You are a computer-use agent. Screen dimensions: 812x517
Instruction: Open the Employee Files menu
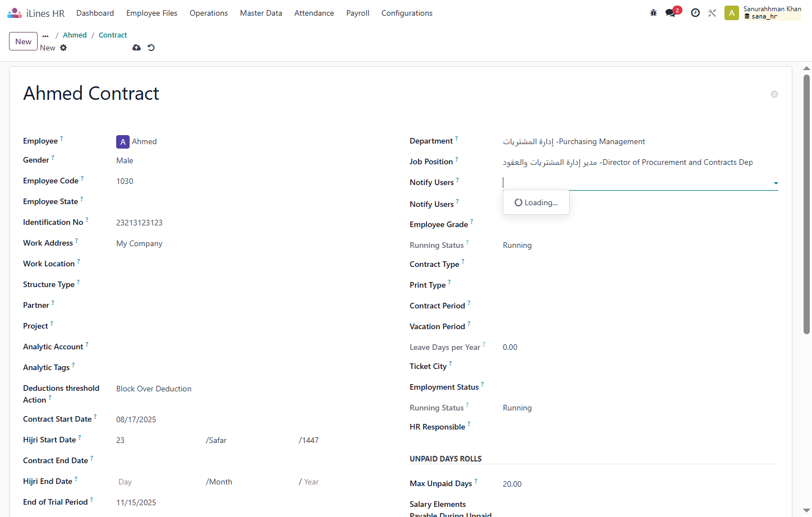tap(152, 13)
